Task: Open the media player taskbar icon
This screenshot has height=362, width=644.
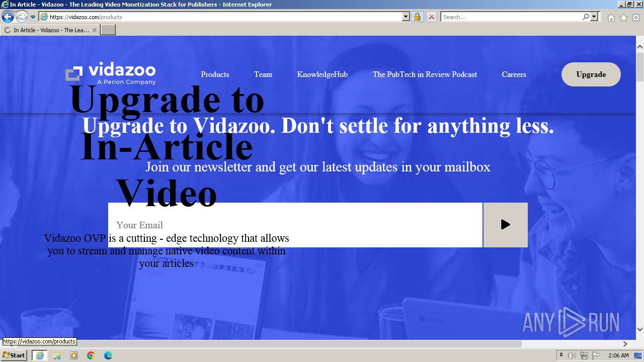Action: (74, 355)
